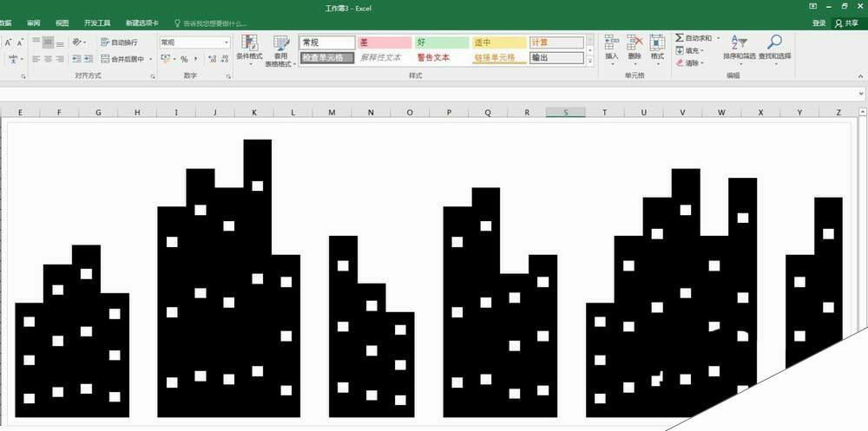Align cell text to the right
This screenshot has height=431, width=868.
coord(60,59)
